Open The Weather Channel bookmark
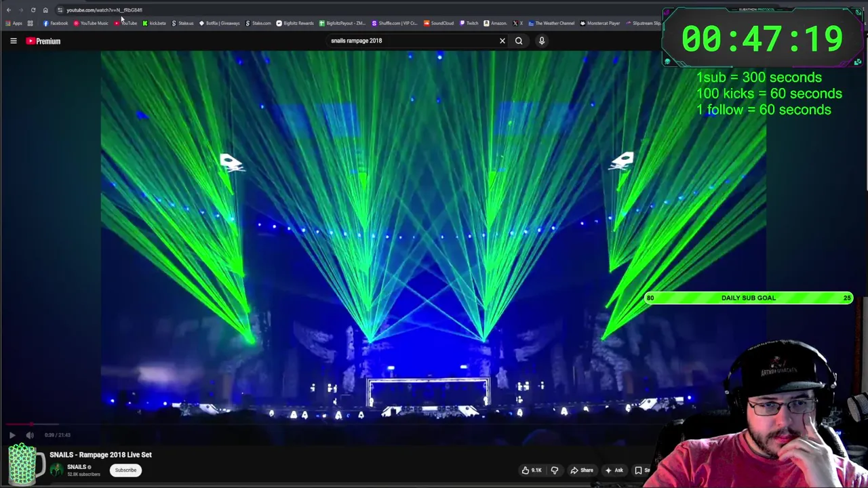The width and height of the screenshot is (868, 488). coord(551,24)
